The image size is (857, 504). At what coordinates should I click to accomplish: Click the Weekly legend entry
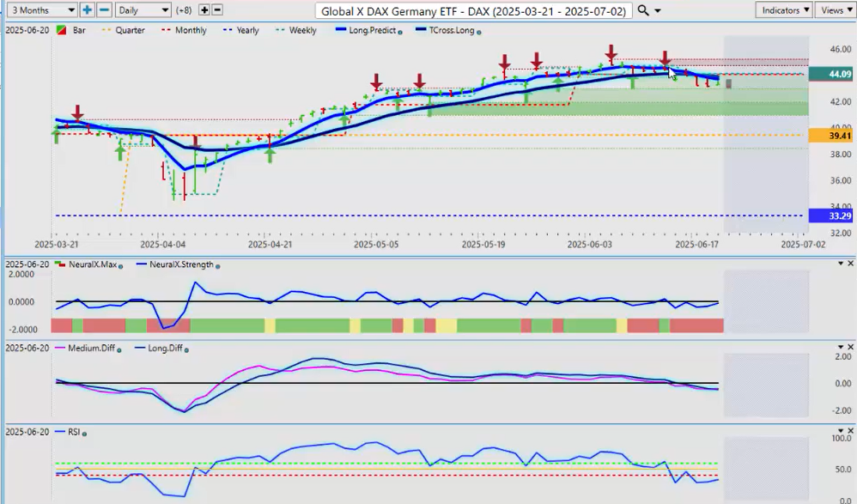point(296,30)
